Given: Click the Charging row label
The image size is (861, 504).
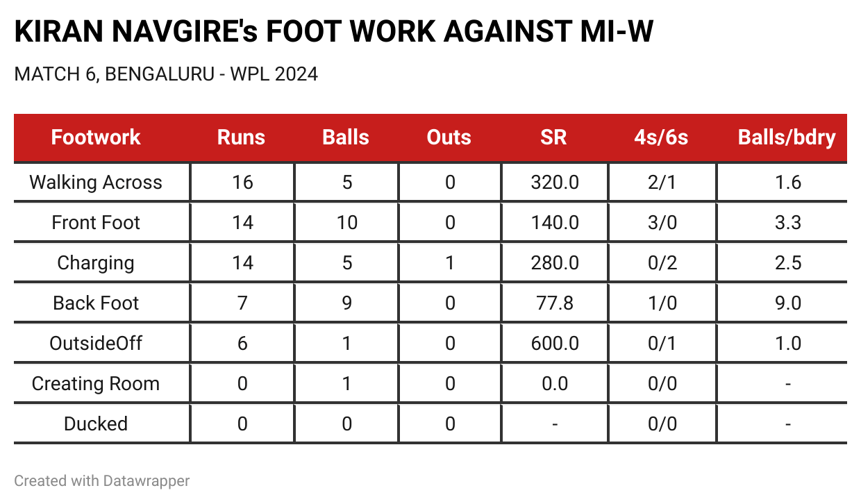Looking at the screenshot, I should click(x=96, y=263).
